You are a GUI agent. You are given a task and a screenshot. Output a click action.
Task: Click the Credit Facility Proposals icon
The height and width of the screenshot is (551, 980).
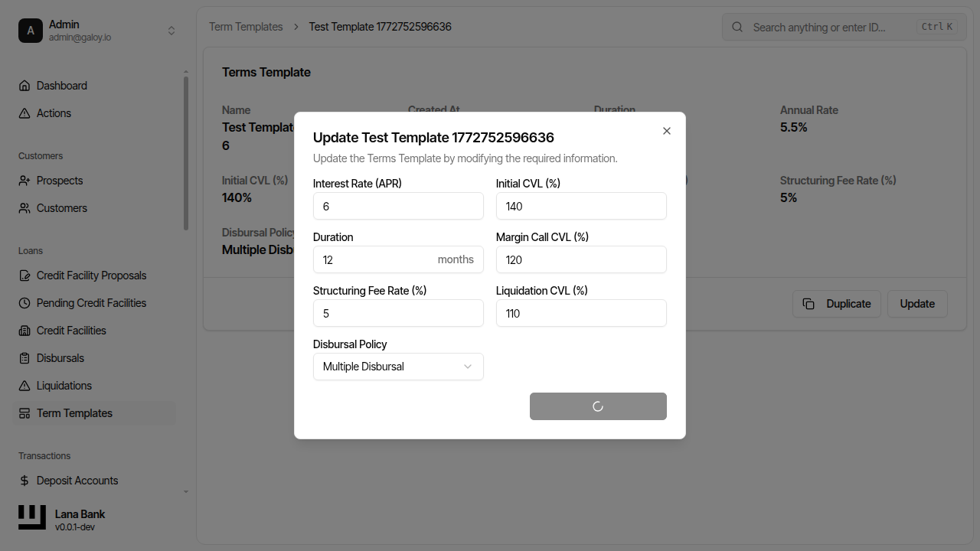24,275
